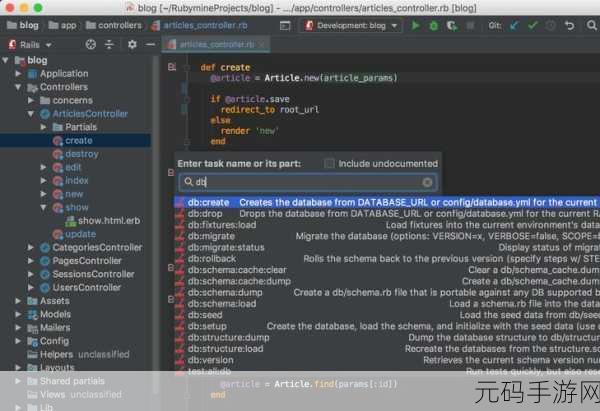This screenshot has height=411, width=600.
Task: Select UsersController in the tree
Action: (x=86, y=287)
